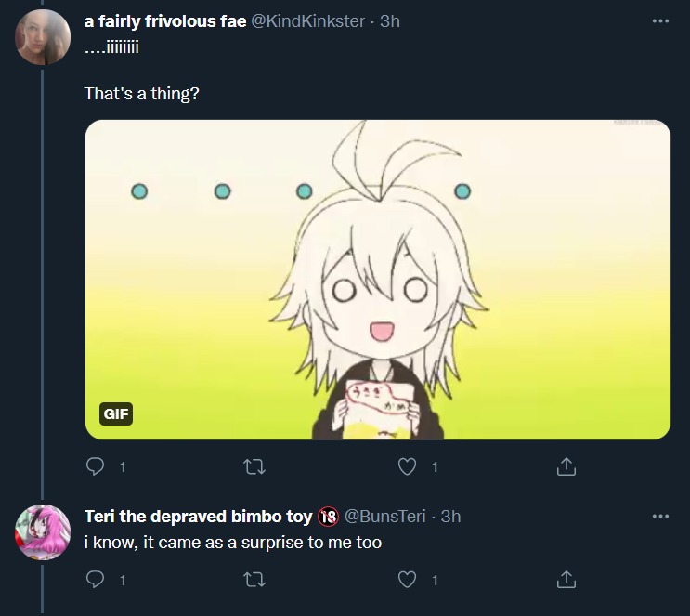Play the anime character GIF

click(378, 280)
